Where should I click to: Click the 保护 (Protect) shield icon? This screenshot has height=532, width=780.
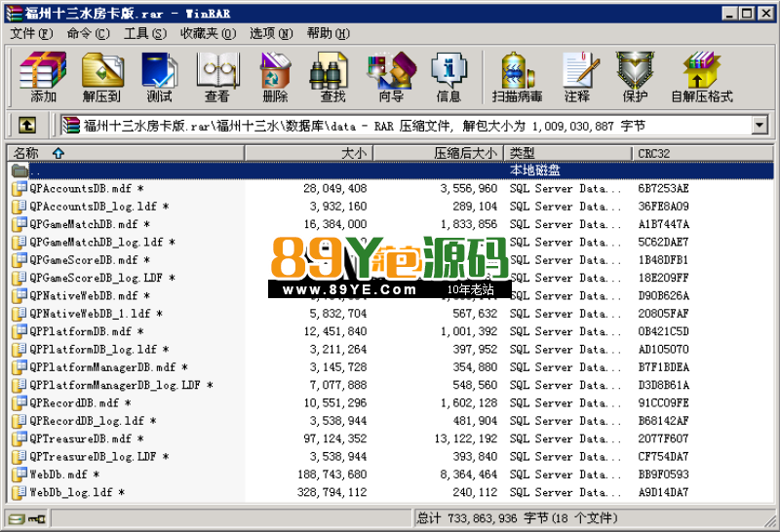[x=636, y=77]
